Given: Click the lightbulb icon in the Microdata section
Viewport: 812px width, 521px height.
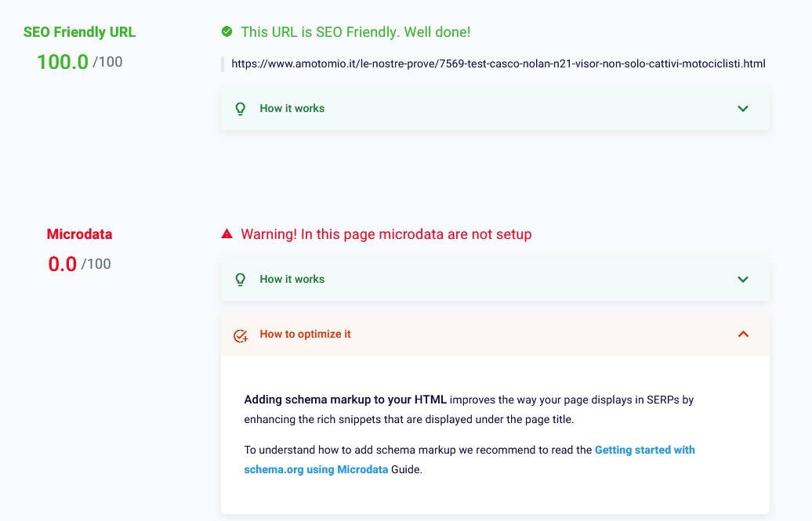Looking at the screenshot, I should 241,280.
